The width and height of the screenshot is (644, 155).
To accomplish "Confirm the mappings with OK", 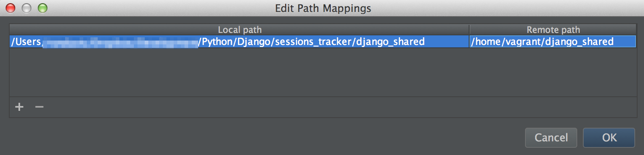I will pos(609,138).
